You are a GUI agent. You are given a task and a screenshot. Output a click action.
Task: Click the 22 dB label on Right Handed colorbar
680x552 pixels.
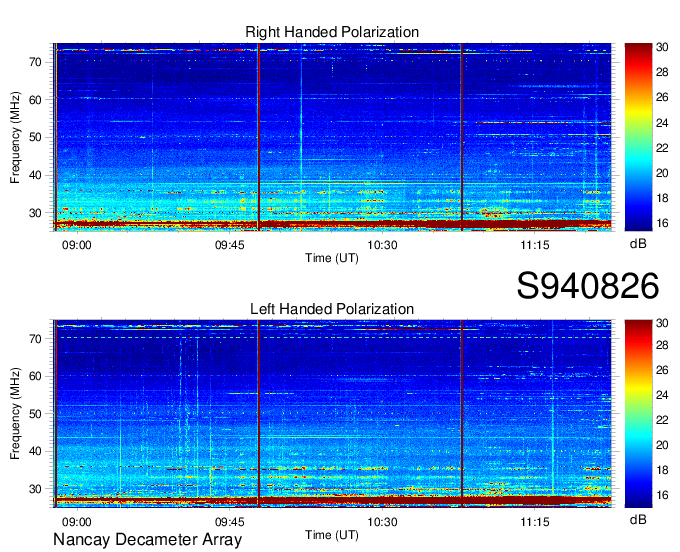point(662,148)
